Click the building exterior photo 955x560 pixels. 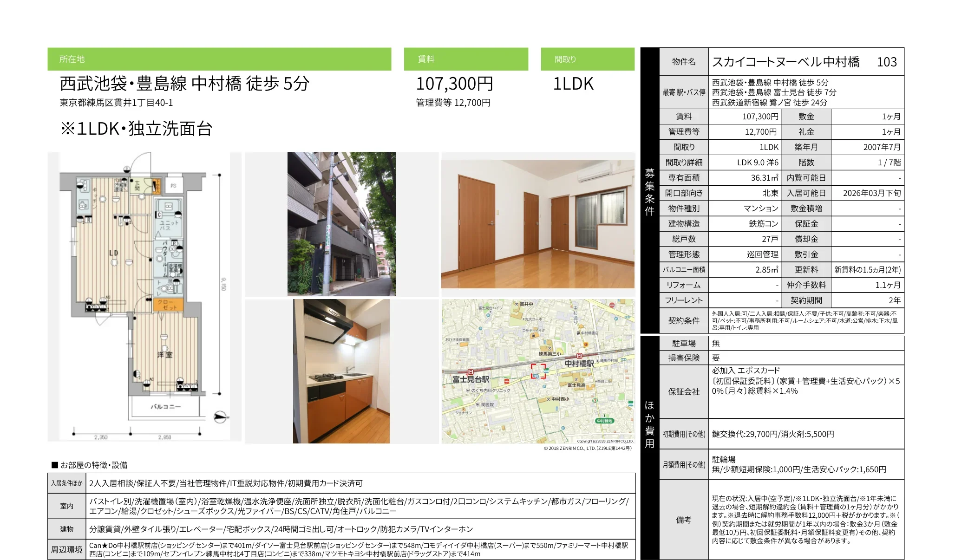point(341,224)
